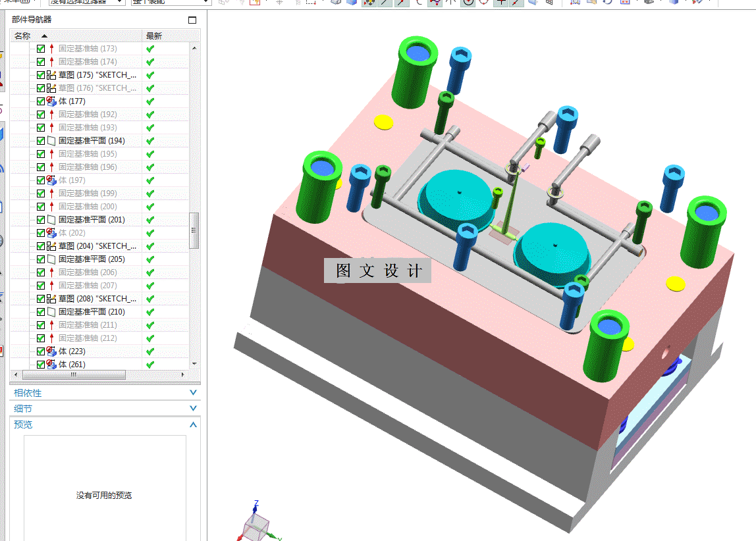This screenshot has width=756, height=541.
Task: Click the view triad cube in the viewport
Action: click(257, 526)
